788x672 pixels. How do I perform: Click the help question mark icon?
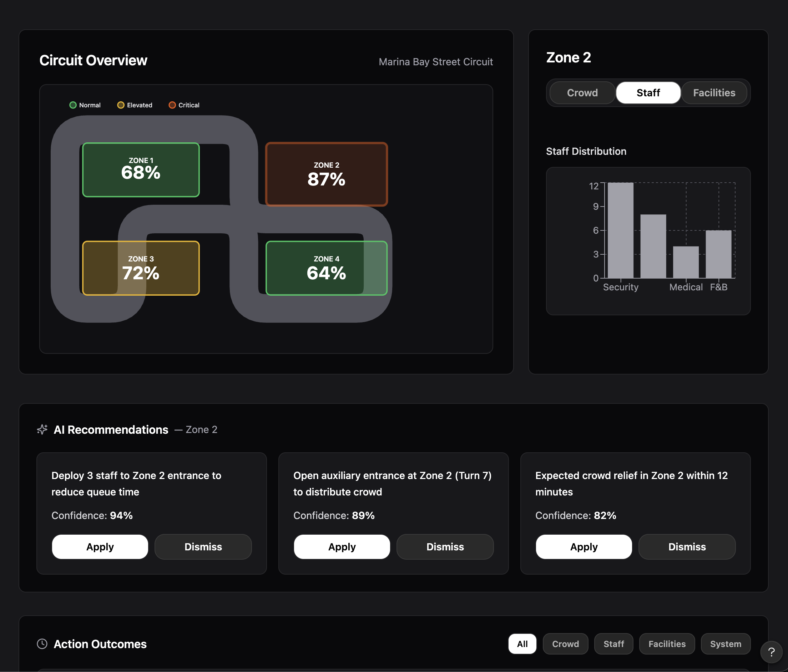(x=771, y=652)
